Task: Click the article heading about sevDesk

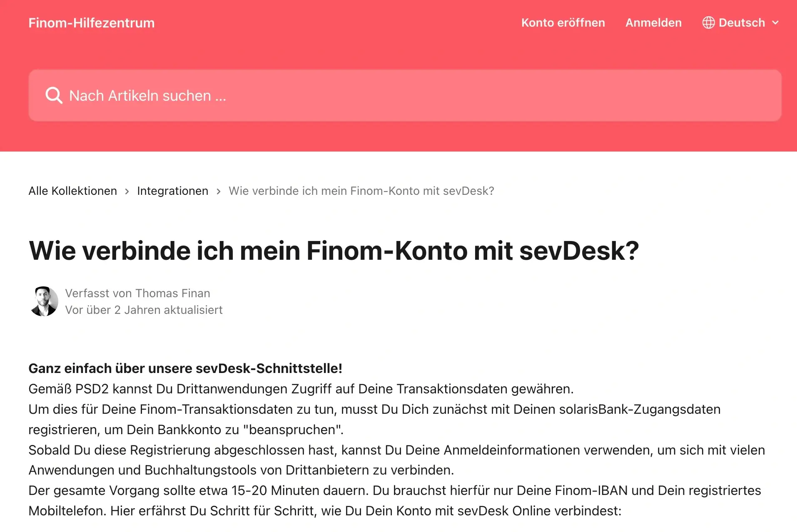Action: coord(334,251)
